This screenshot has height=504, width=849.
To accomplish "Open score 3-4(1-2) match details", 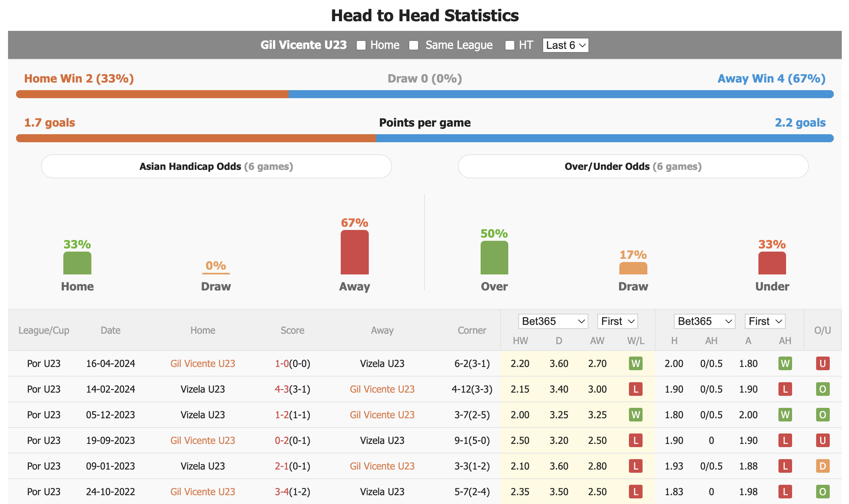I will tap(293, 492).
